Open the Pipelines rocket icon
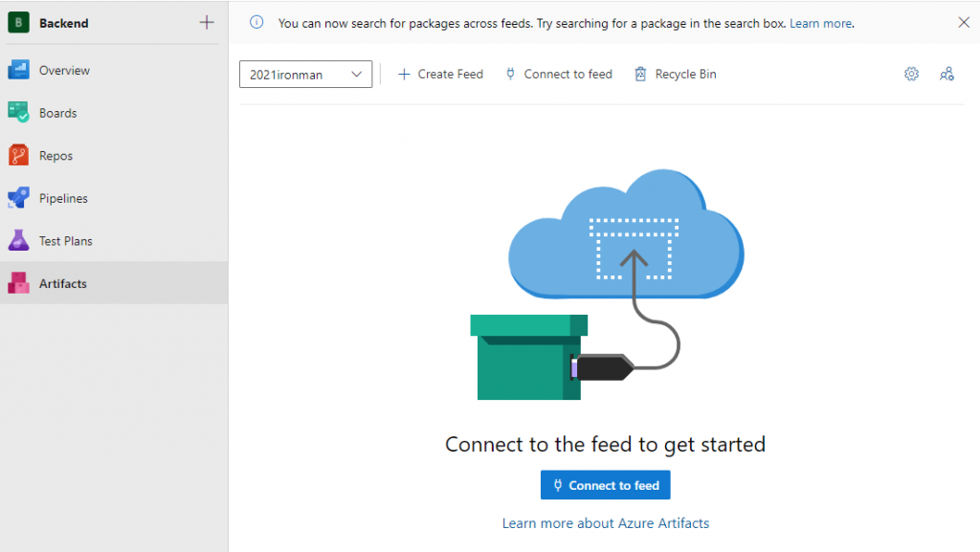Image resolution: width=980 pixels, height=552 pixels. point(18,198)
